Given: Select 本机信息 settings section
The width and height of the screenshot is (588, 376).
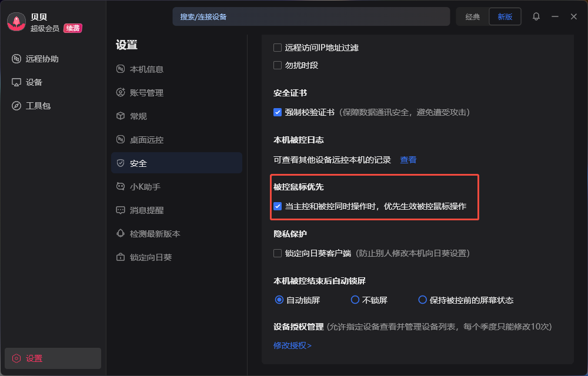Looking at the screenshot, I should [x=146, y=69].
